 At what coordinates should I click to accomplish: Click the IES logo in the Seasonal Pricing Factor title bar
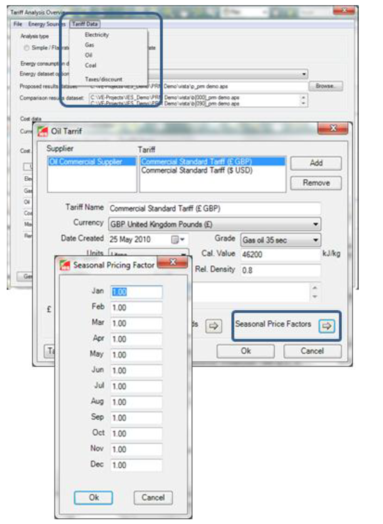[65, 265]
